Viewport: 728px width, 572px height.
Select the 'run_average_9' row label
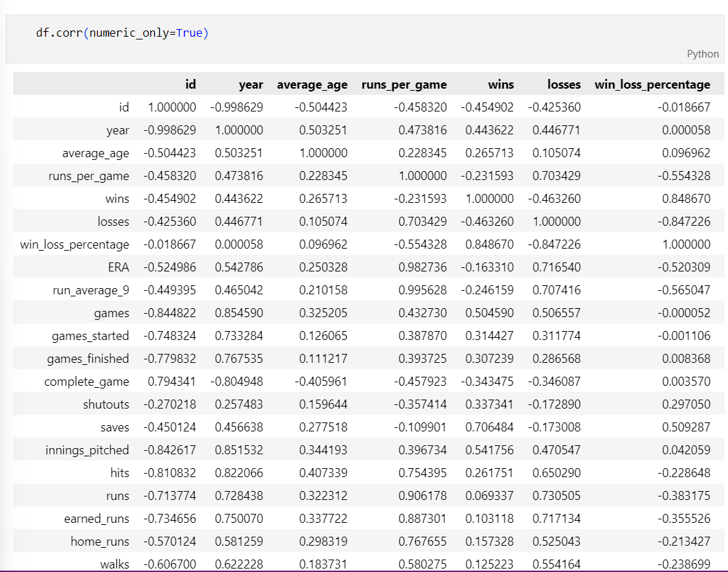[91, 290]
